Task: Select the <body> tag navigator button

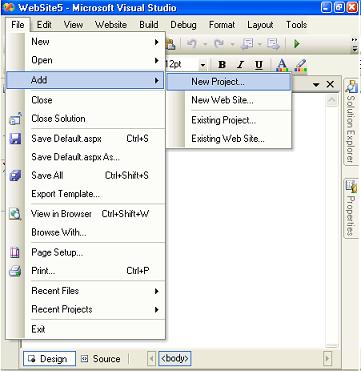Action: [x=175, y=359]
